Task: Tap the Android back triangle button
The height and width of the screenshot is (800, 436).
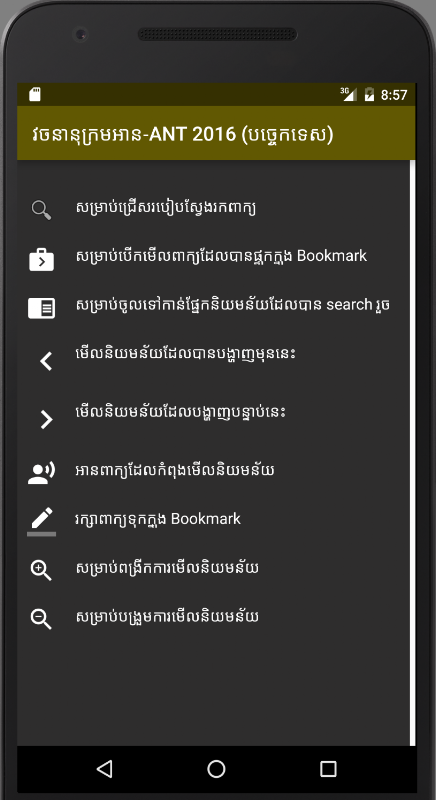Action: [105, 768]
